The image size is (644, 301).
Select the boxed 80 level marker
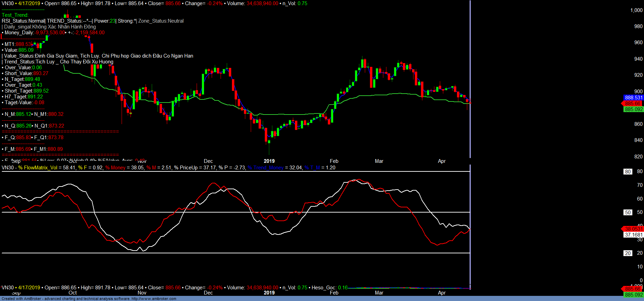628,172
